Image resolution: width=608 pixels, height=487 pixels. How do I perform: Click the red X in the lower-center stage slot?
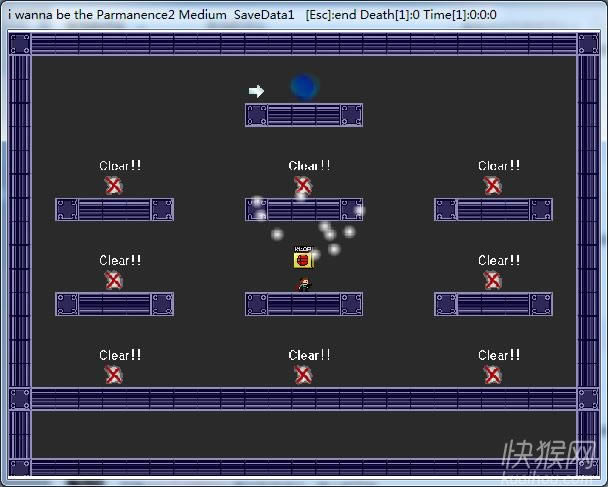(x=303, y=374)
